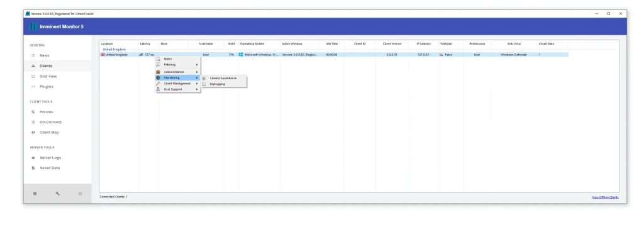644x227 pixels.
Task: Sort by the Username column header
Action: point(206,43)
